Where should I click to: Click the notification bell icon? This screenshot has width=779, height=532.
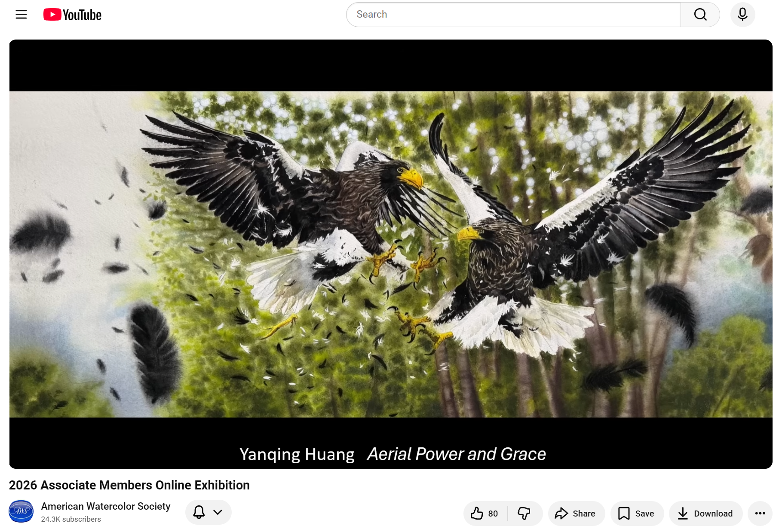(199, 512)
